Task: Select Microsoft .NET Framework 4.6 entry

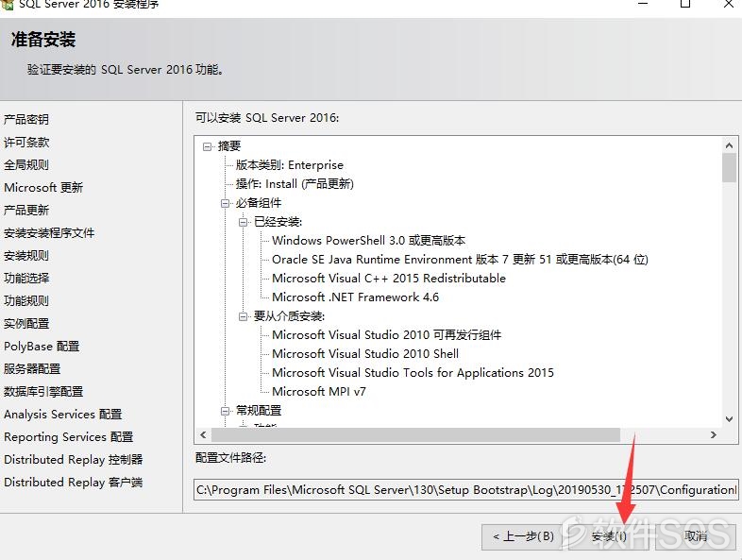Action: pos(355,297)
